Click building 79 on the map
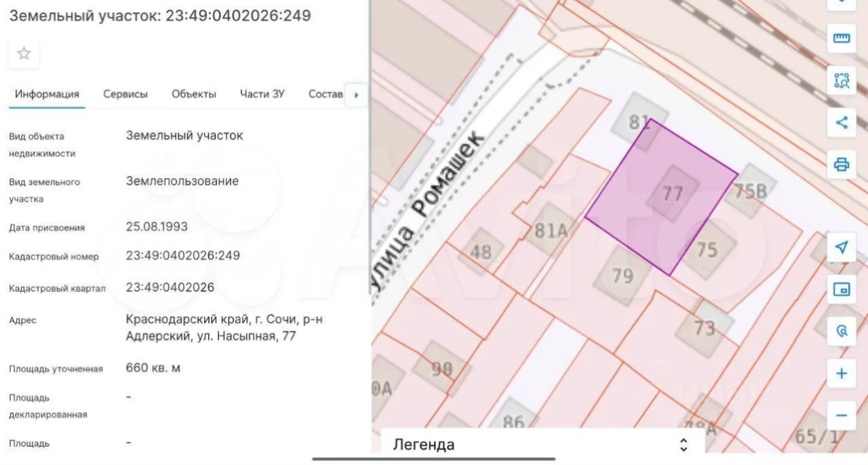 (x=622, y=276)
